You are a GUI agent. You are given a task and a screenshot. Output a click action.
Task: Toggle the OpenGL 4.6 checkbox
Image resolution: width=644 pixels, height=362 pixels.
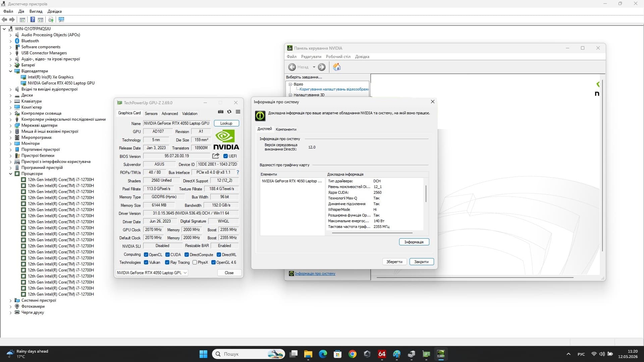[213, 262]
